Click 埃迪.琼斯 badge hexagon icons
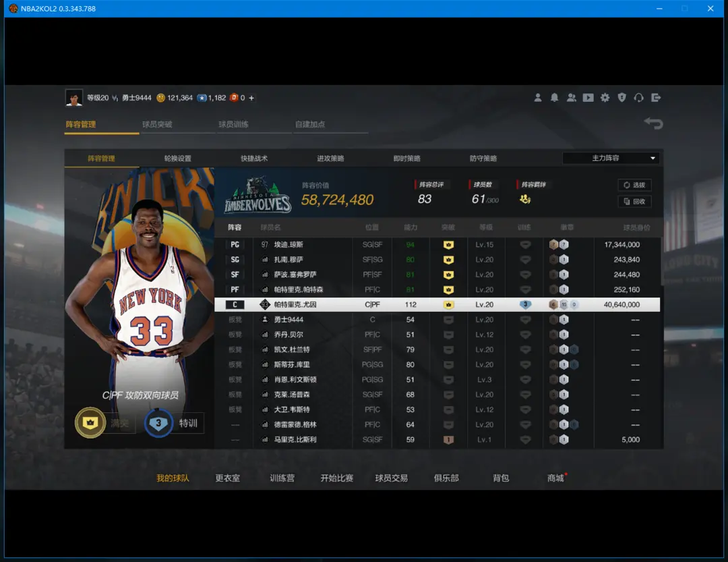Screen dimensions: 728x562 [x=559, y=244]
